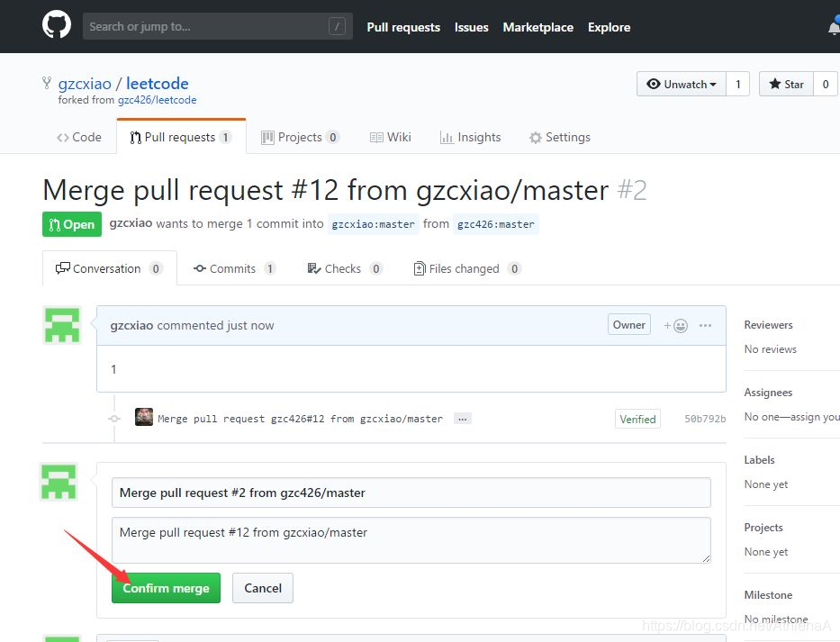Image resolution: width=840 pixels, height=642 pixels.
Task: Open the forked source gzc426/leetcode link
Action: click(157, 100)
